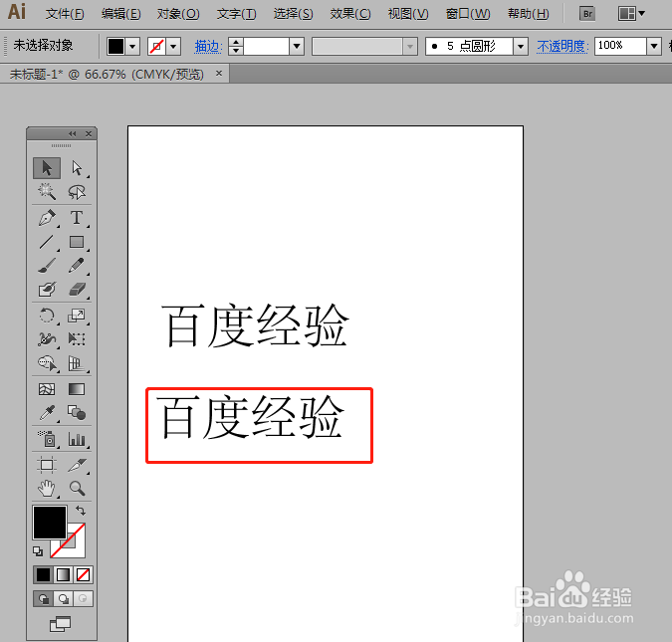The width and height of the screenshot is (672, 642).
Task: Select the Line Segment tool
Action: point(47,242)
